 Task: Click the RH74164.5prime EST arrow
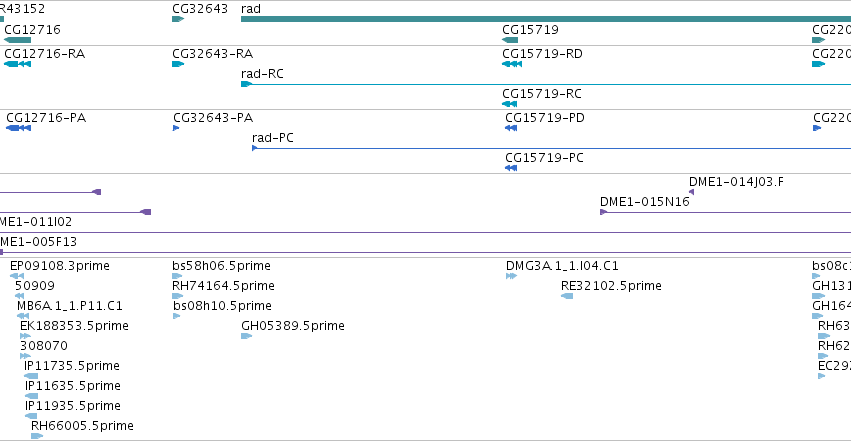pyautogui.click(x=177, y=296)
